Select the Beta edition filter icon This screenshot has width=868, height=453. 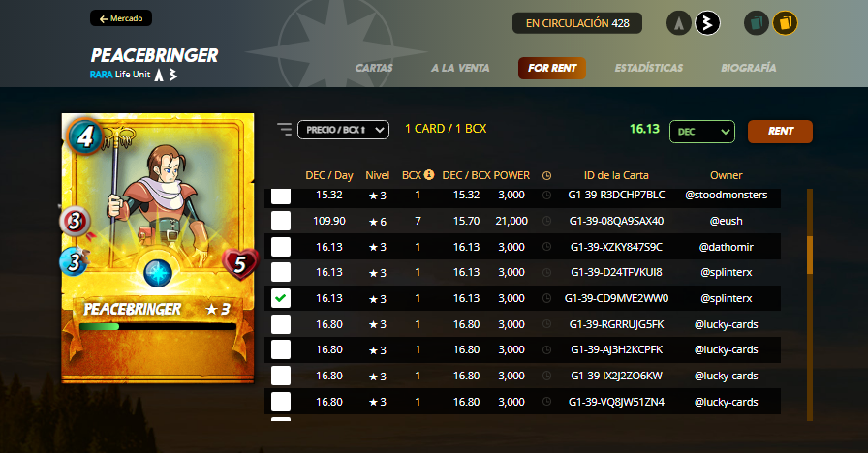(x=707, y=23)
